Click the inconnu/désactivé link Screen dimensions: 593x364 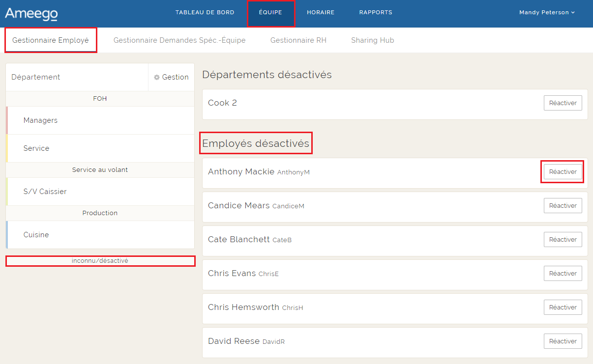(100, 261)
